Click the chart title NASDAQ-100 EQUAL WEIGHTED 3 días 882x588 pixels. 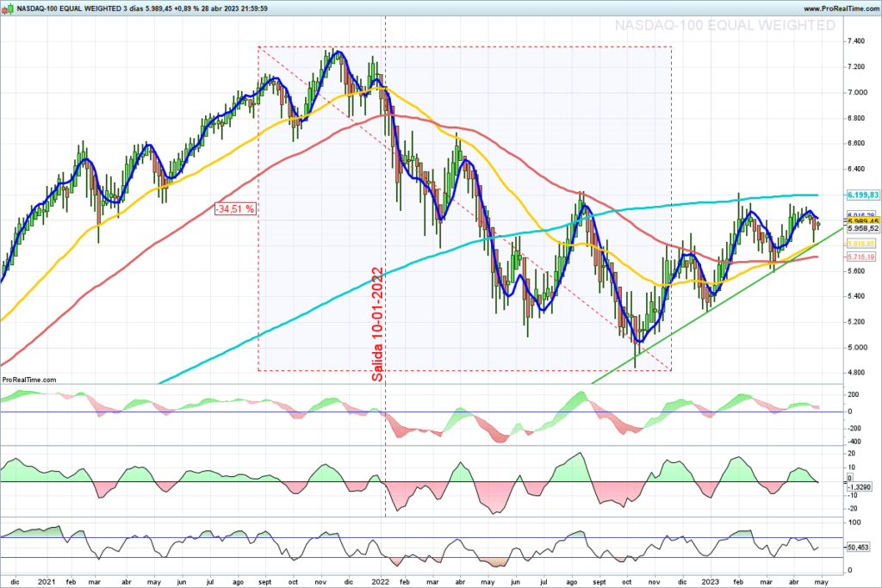click(x=80, y=9)
